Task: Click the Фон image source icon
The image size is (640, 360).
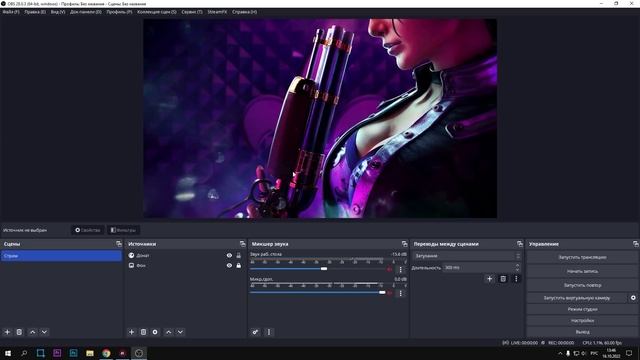Action: (x=131, y=265)
